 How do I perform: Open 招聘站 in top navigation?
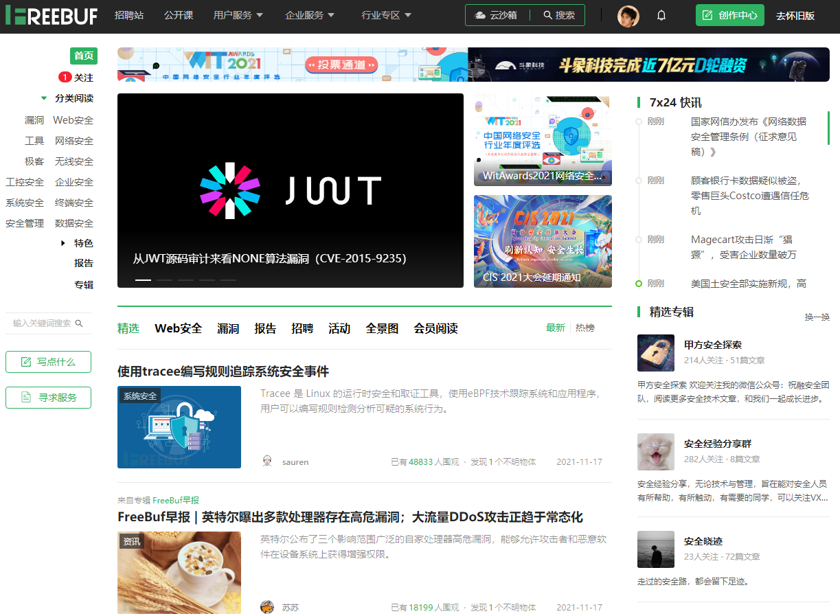tap(129, 15)
